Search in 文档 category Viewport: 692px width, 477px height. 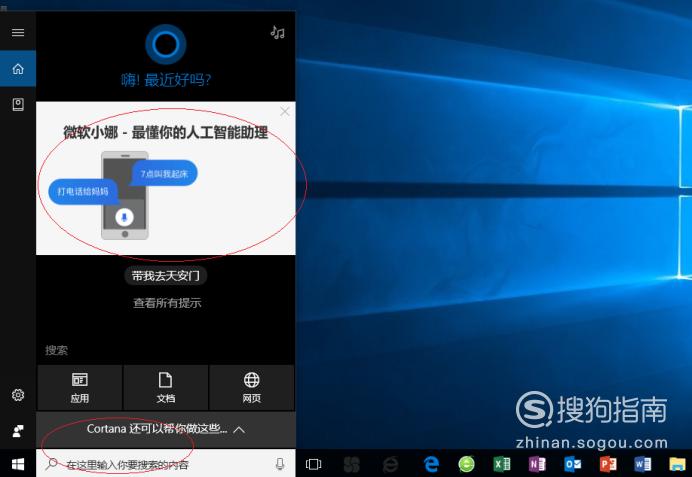(x=165, y=387)
